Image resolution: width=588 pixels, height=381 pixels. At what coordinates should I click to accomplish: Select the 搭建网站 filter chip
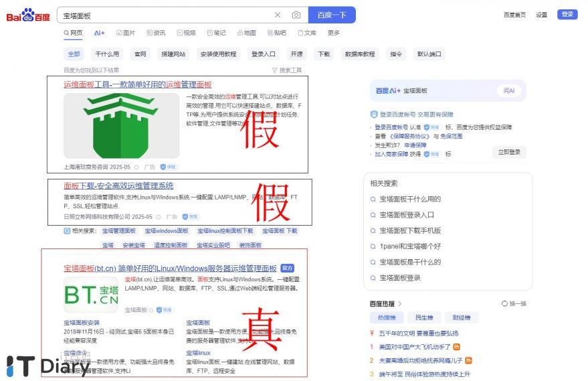(x=173, y=54)
